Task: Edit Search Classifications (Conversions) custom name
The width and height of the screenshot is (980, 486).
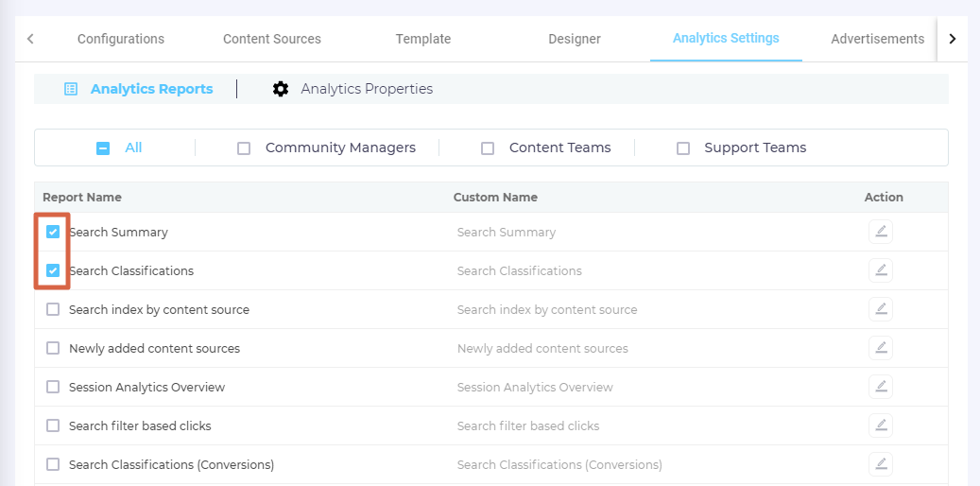Action: click(880, 464)
